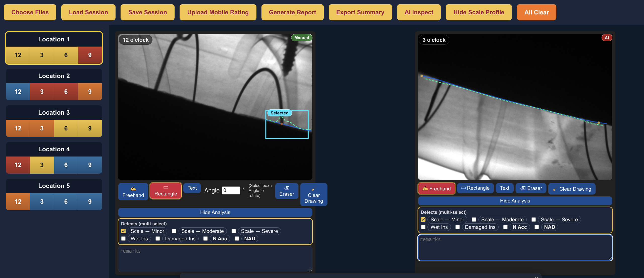Switch Rectangle tool on the right image panel
The image size is (644, 278).
pyautogui.click(x=475, y=188)
